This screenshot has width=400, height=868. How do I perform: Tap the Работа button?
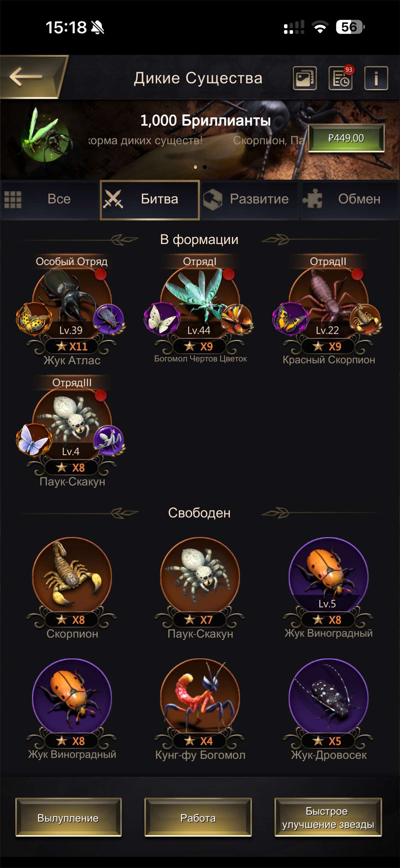tap(198, 818)
